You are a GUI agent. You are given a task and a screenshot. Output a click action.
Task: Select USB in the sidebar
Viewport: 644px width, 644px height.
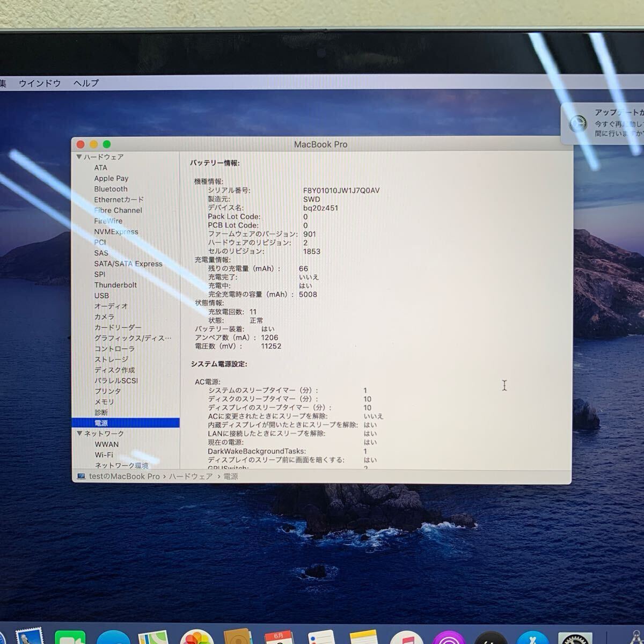pos(101,296)
